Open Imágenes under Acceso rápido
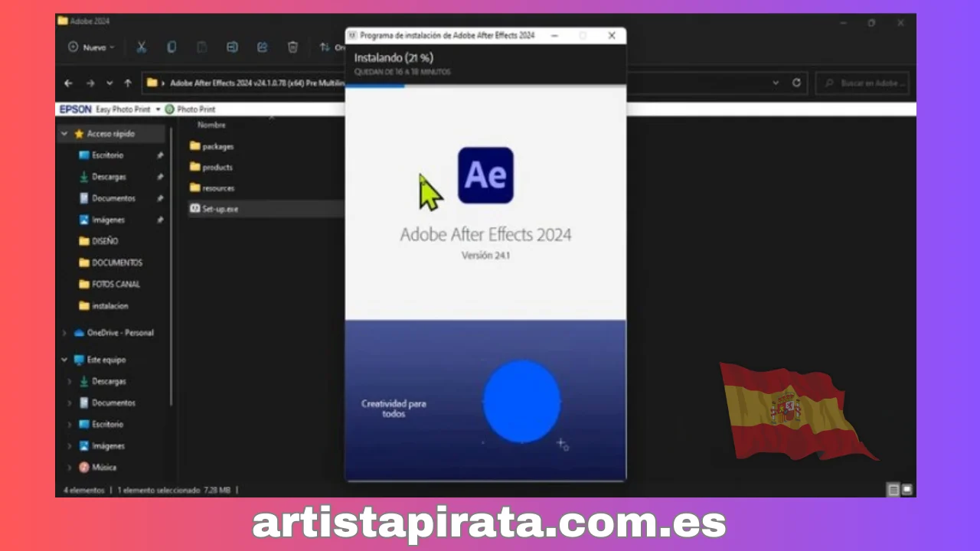Image resolution: width=980 pixels, height=551 pixels. click(108, 220)
